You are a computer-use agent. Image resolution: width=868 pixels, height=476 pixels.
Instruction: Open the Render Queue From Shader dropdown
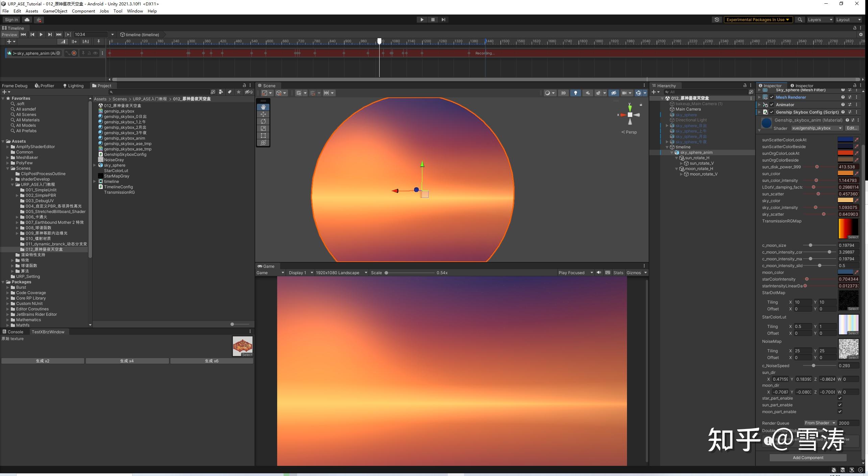click(819, 423)
